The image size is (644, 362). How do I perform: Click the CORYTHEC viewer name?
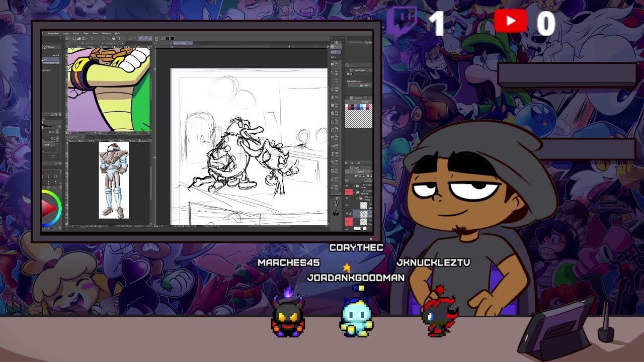pos(356,247)
